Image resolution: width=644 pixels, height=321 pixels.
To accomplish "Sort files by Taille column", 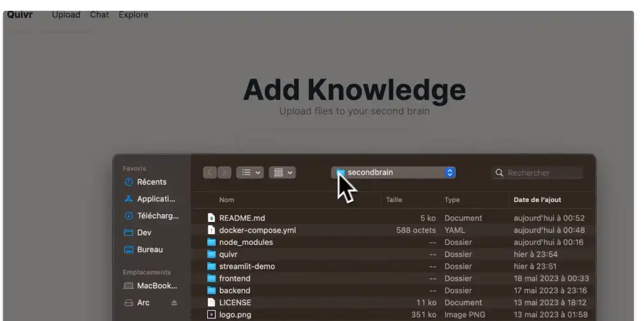I will [x=394, y=200].
